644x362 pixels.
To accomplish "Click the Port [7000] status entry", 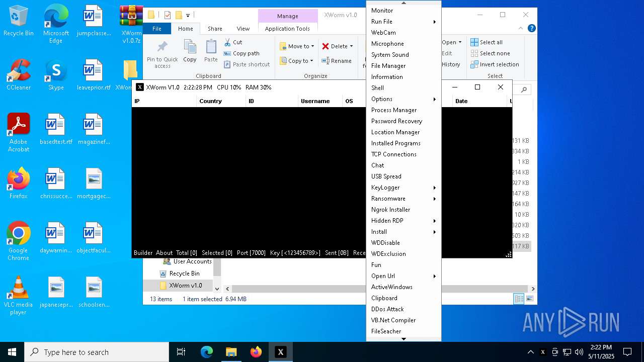I will (250, 253).
